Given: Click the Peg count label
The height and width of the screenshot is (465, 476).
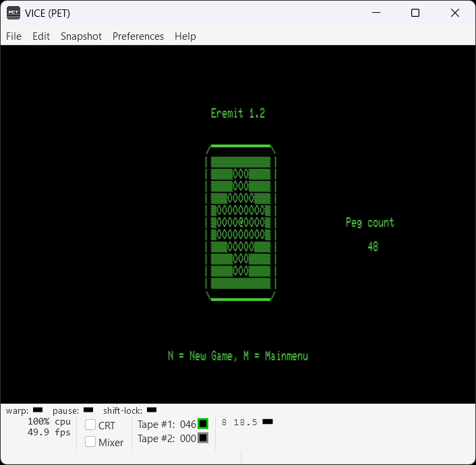Looking at the screenshot, I should [369, 222].
